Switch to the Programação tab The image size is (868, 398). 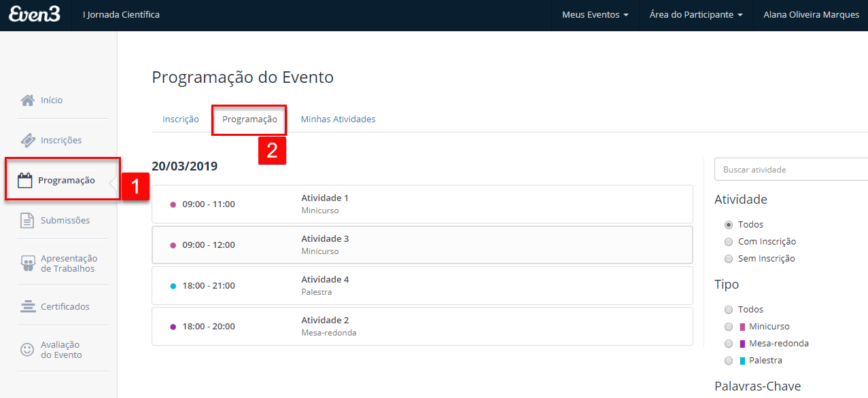249,119
